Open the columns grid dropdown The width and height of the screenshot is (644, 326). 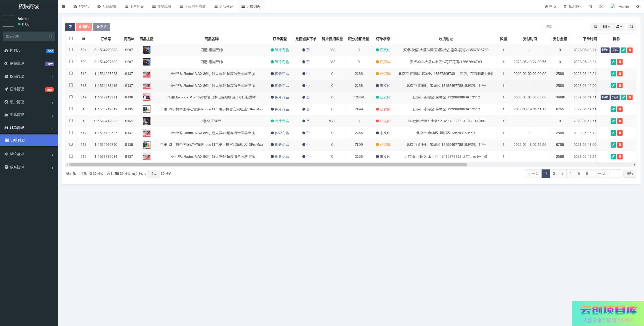pos(606,27)
